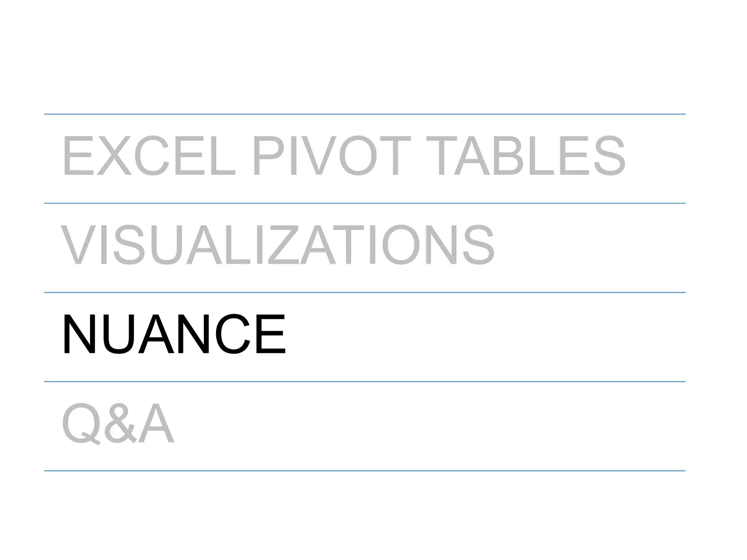Click the bottom divider line below Q&A
The height and width of the screenshot is (560, 747).
pos(365,471)
